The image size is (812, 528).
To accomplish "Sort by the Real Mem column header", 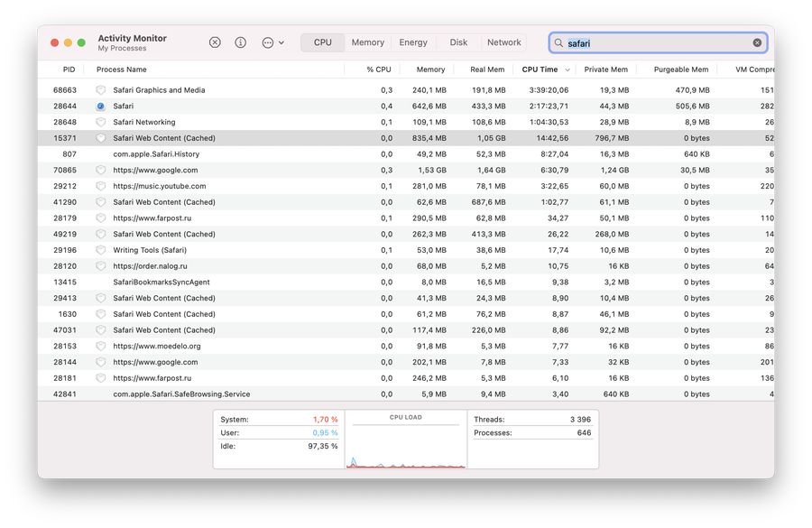I will 487,69.
